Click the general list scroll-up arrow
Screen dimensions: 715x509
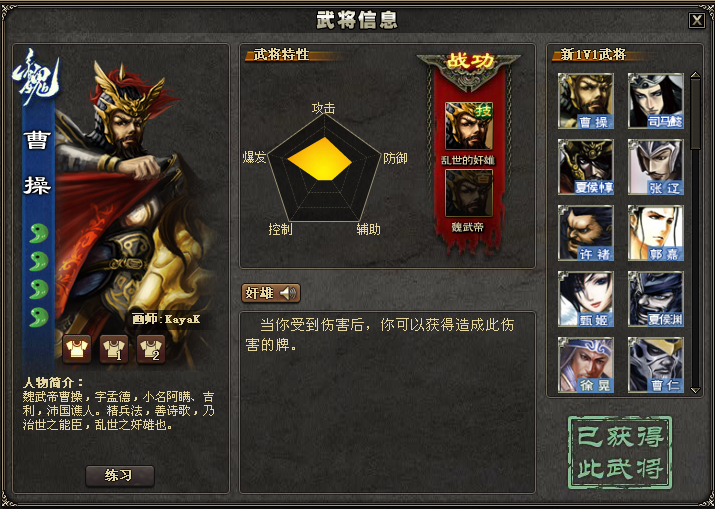tap(695, 76)
